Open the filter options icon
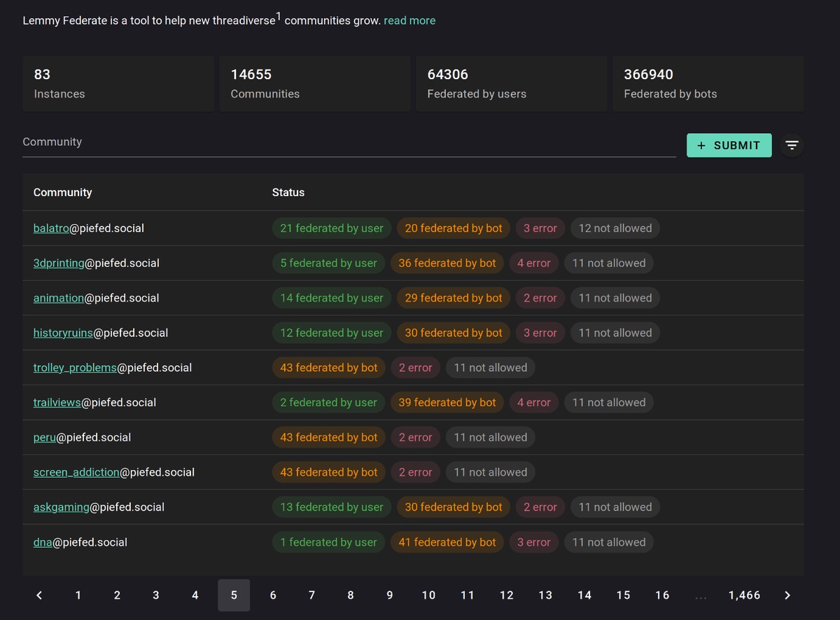The height and width of the screenshot is (620, 840). (x=792, y=145)
